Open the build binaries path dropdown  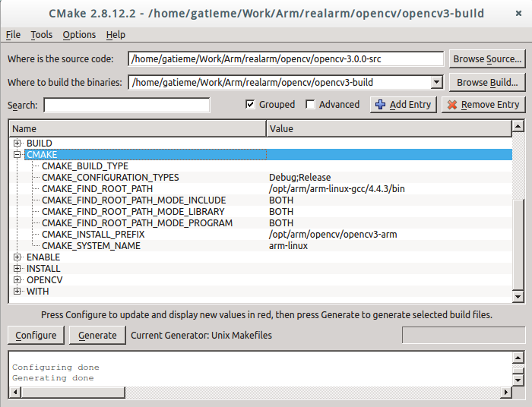point(437,82)
